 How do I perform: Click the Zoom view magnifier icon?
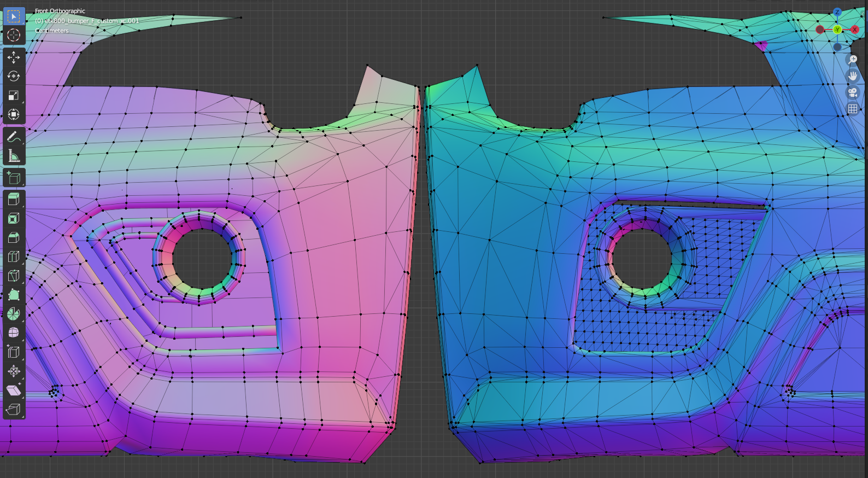click(853, 60)
